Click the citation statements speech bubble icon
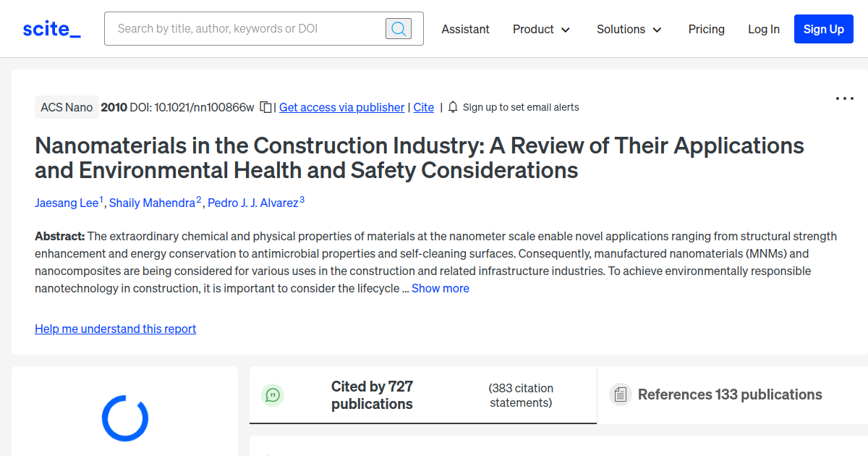868x456 pixels. pos(273,395)
